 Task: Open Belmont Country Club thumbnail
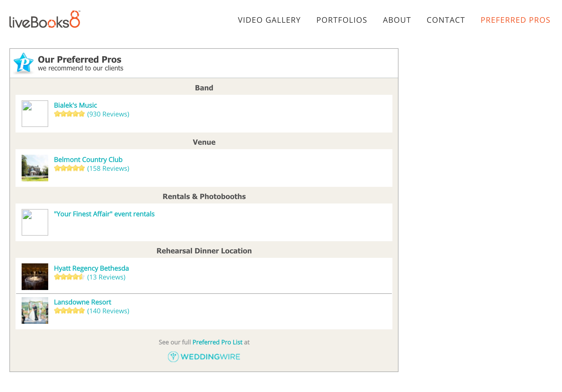coord(35,168)
